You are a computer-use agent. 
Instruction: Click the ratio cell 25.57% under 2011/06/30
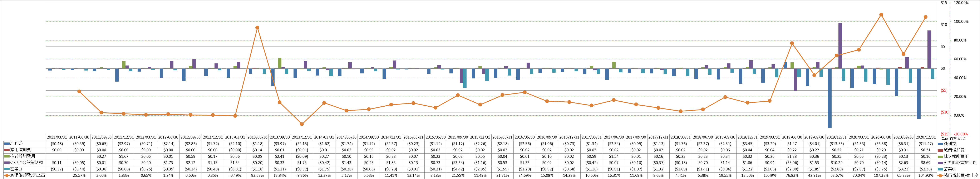point(79,175)
